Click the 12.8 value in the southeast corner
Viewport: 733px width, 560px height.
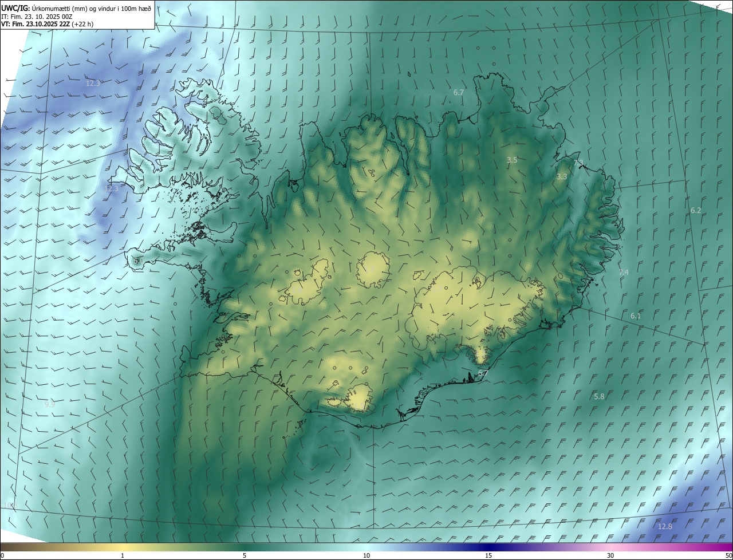point(665,527)
